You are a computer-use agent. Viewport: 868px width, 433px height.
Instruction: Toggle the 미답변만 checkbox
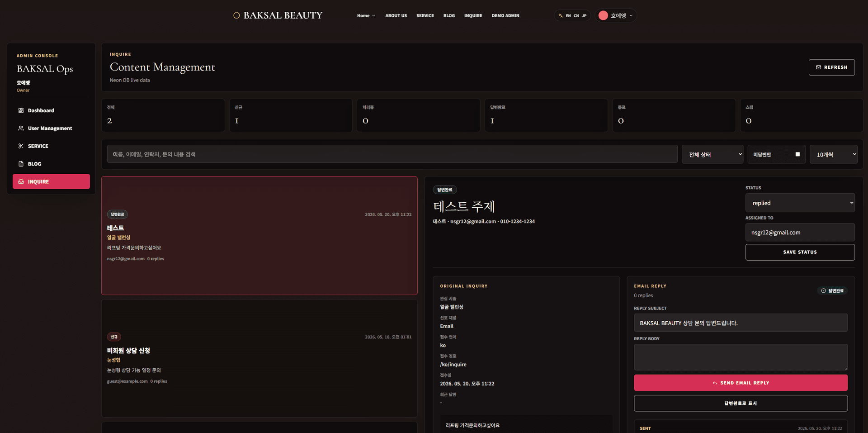point(797,154)
